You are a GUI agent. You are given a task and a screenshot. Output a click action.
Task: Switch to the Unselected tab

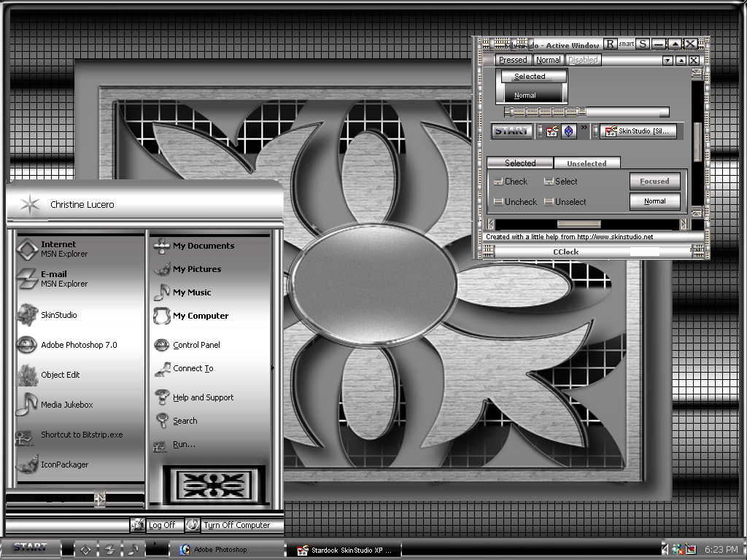pyautogui.click(x=587, y=163)
